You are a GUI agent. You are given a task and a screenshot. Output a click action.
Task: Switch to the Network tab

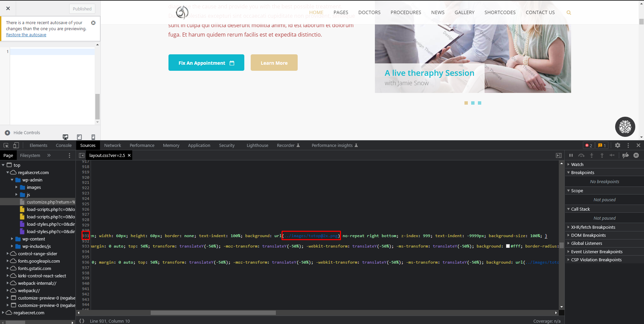click(113, 145)
